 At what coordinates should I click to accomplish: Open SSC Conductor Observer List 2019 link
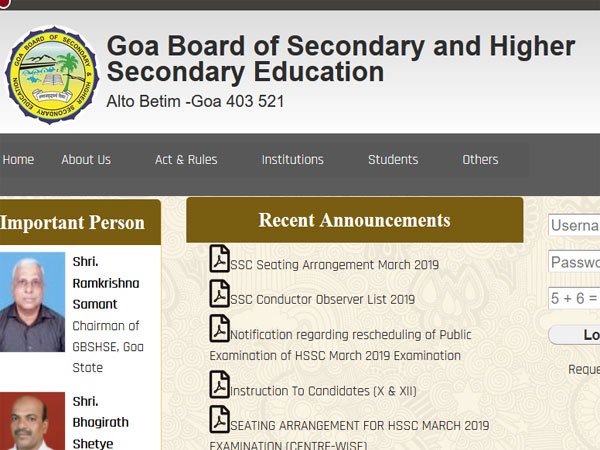coord(322,299)
